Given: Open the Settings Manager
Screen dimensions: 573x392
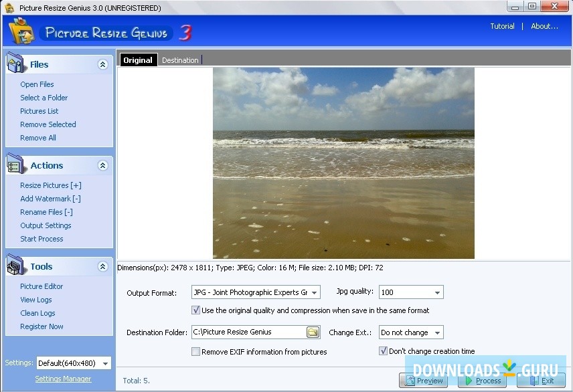Looking at the screenshot, I should (x=63, y=378).
